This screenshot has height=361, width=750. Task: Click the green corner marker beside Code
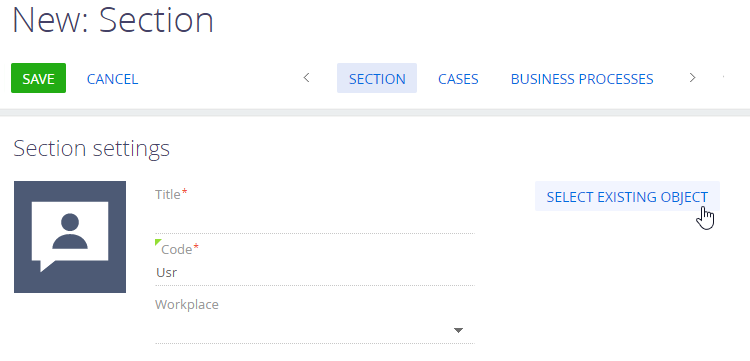tap(158, 243)
